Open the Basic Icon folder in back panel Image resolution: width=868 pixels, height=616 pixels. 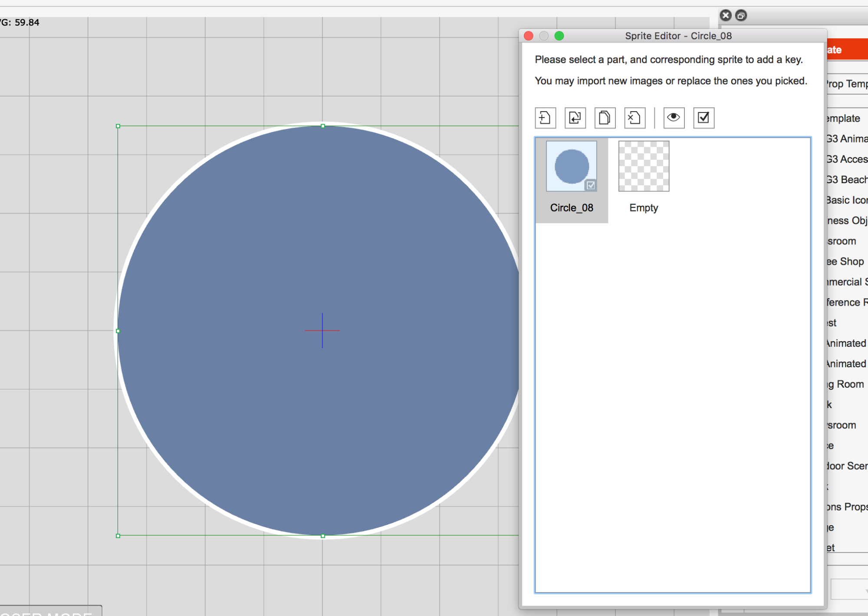pos(847,200)
